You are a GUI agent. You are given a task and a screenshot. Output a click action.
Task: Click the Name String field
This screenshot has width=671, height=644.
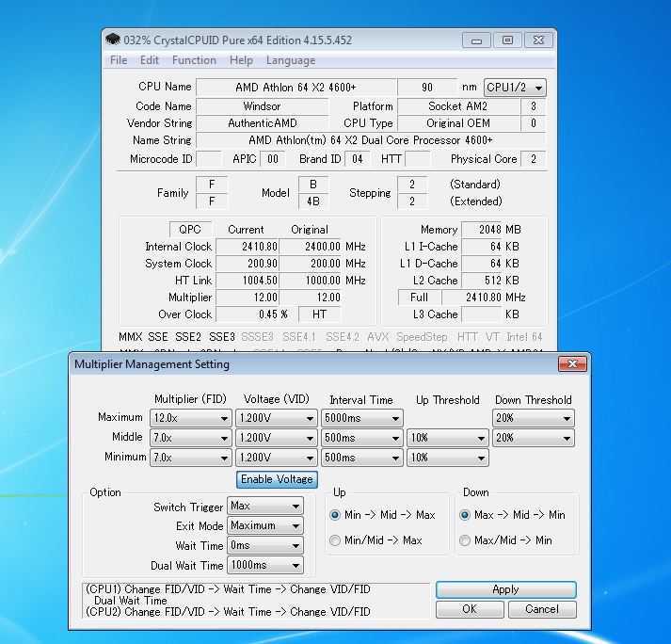[x=371, y=140]
